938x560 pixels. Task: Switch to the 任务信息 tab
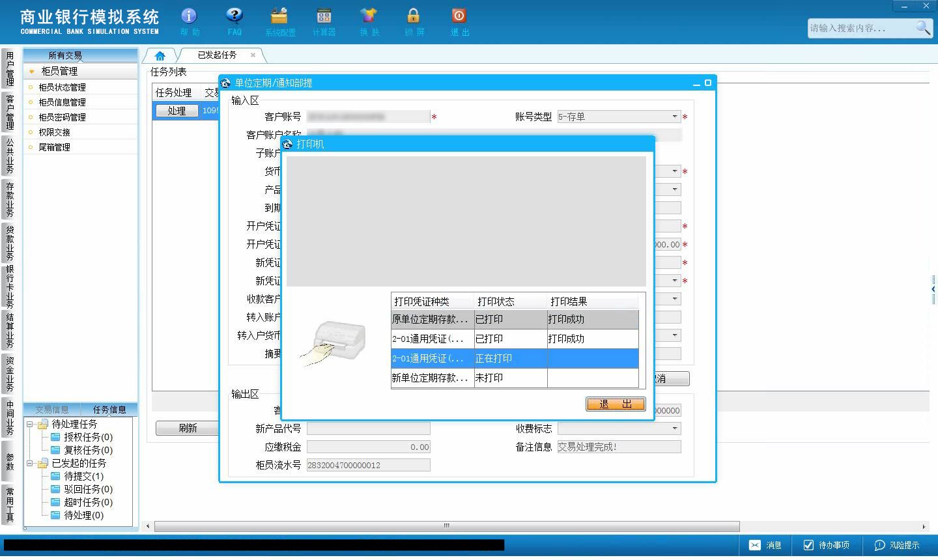(x=109, y=410)
